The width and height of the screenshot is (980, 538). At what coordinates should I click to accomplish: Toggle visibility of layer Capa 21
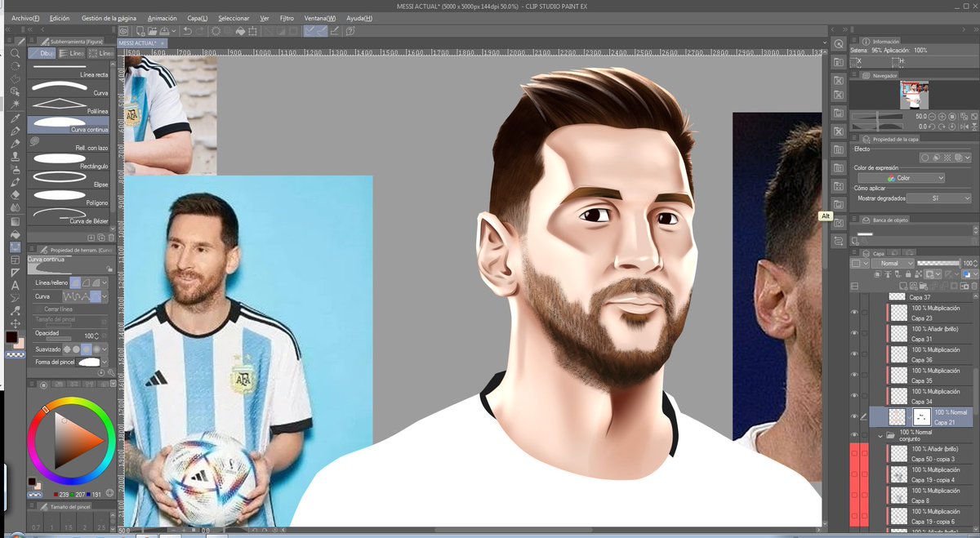pos(854,416)
